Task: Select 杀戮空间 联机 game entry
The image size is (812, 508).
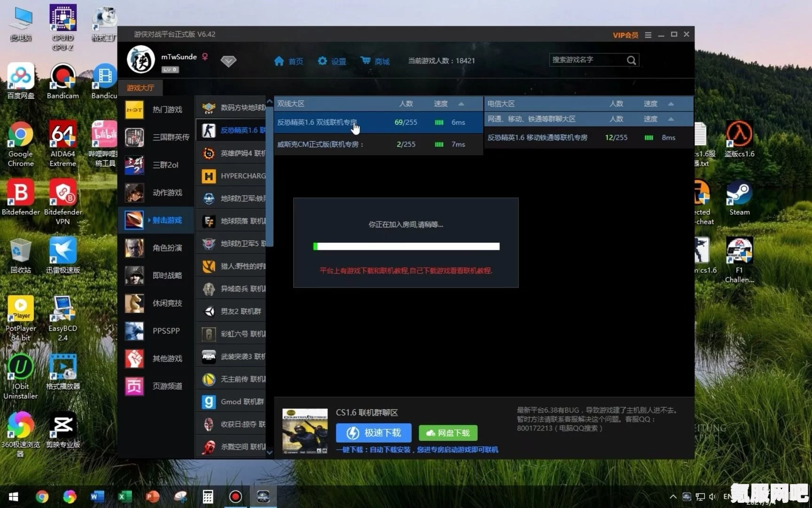Action: click(231, 447)
